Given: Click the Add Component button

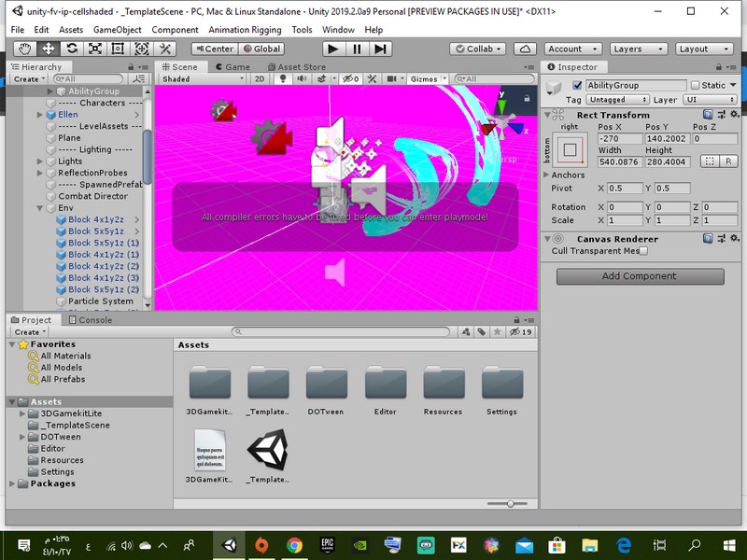Looking at the screenshot, I should [640, 275].
